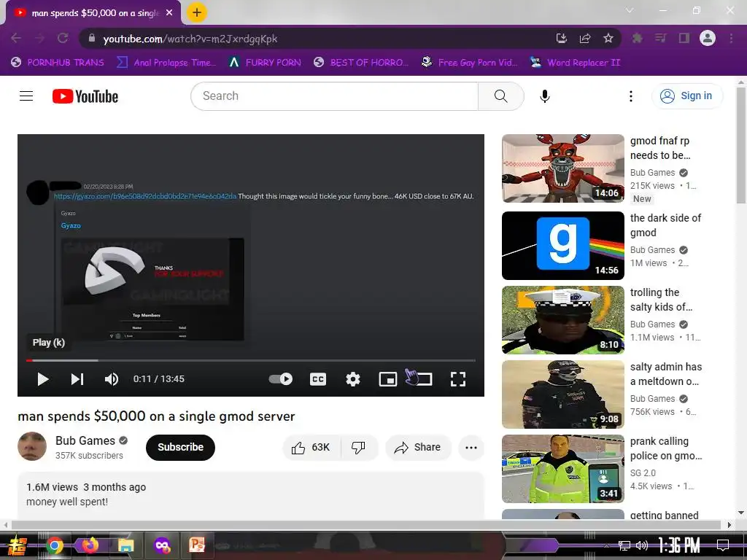The width and height of the screenshot is (747, 560).
Task: Open browser extensions puzzle icon
Action: click(637, 38)
